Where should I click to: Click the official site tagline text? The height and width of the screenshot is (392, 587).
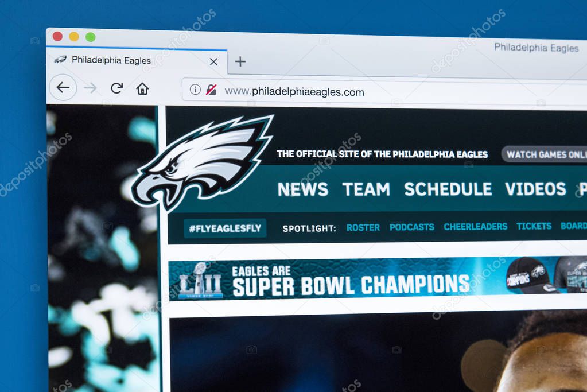[382, 154]
